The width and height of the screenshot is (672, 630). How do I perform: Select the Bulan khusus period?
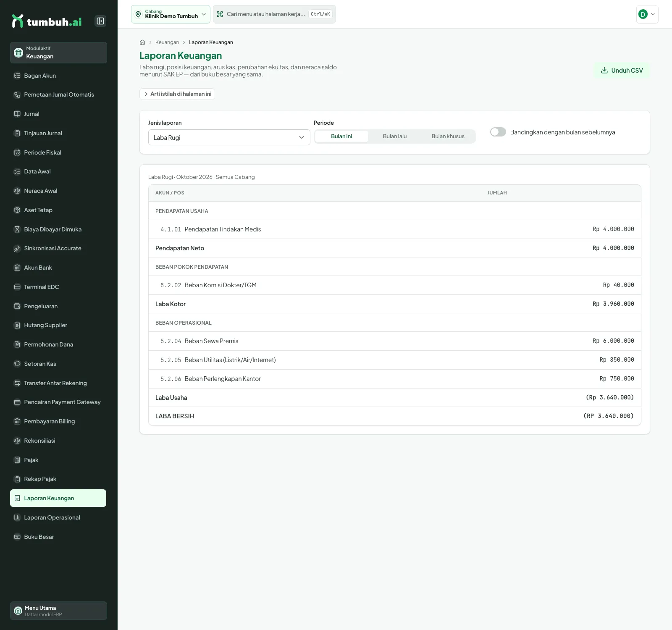tap(448, 136)
